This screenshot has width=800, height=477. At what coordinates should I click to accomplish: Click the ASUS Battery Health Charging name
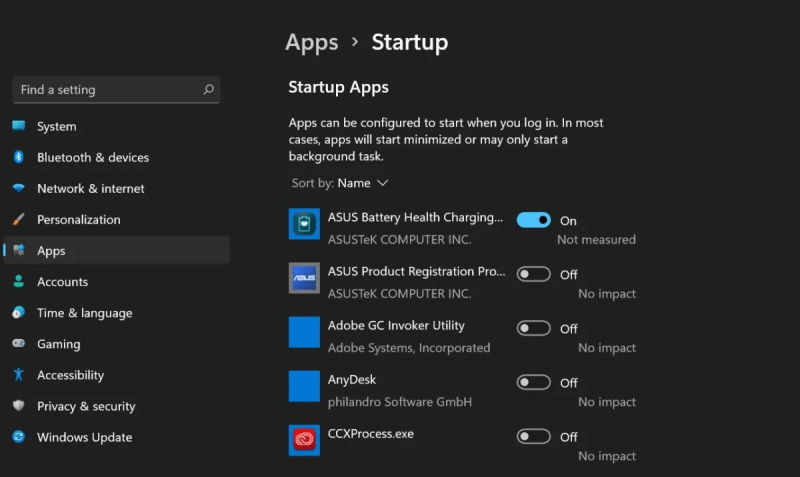point(415,218)
